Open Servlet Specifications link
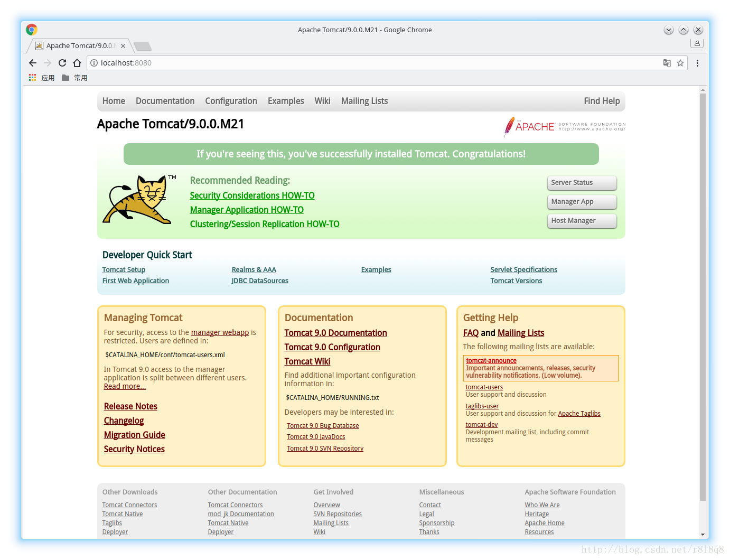Screen dimensions: 730x560 pyautogui.click(x=523, y=269)
